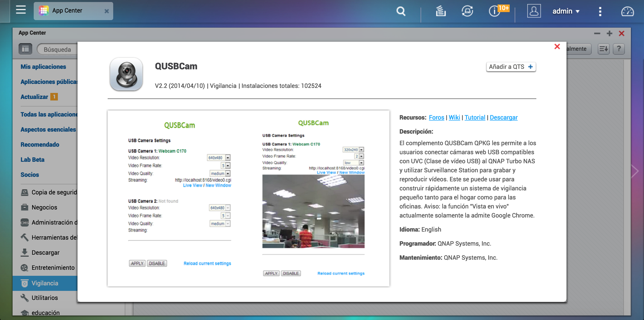The height and width of the screenshot is (320, 644).
Task: Open the Descargar resource link
Action: 504,117
